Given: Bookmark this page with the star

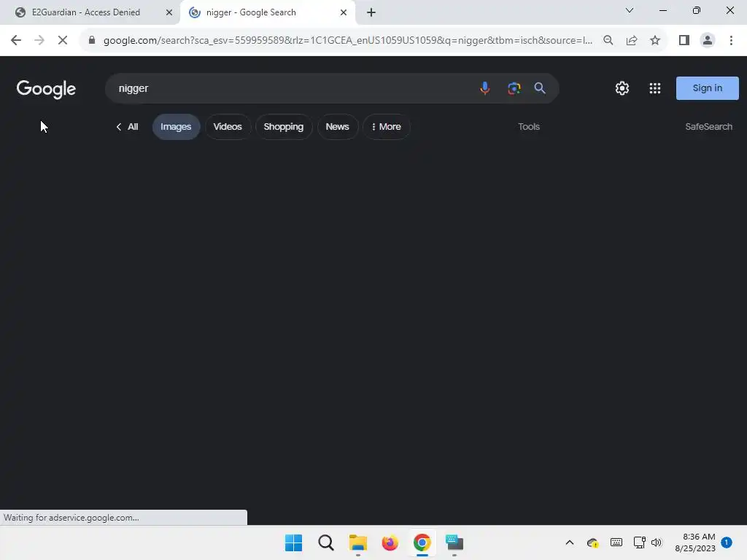Looking at the screenshot, I should pos(655,41).
